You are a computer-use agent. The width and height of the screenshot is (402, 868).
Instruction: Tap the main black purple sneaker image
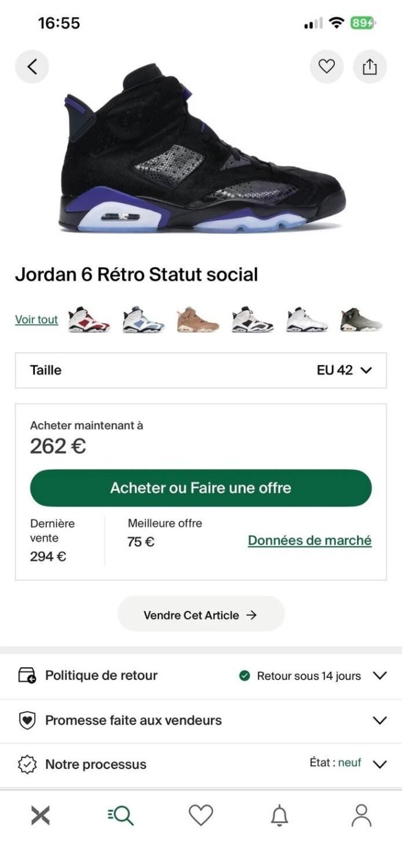pyautogui.click(x=203, y=150)
